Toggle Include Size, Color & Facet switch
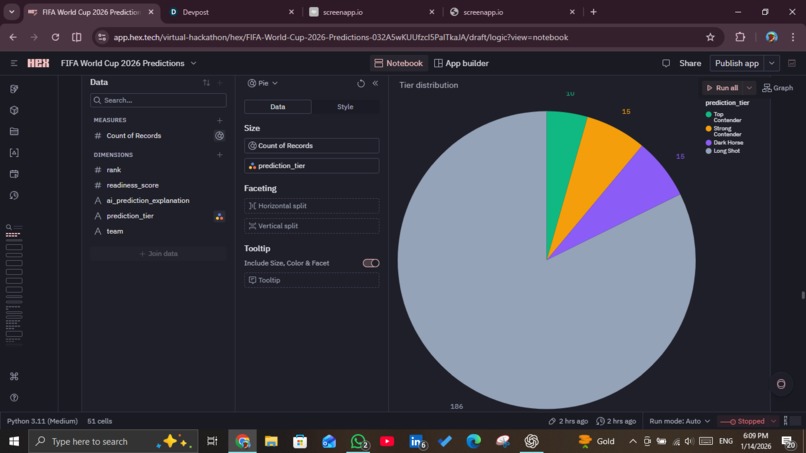 coord(371,263)
